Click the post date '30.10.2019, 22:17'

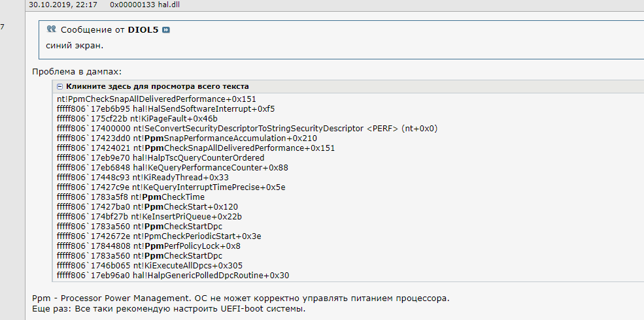pyautogui.click(x=63, y=5)
